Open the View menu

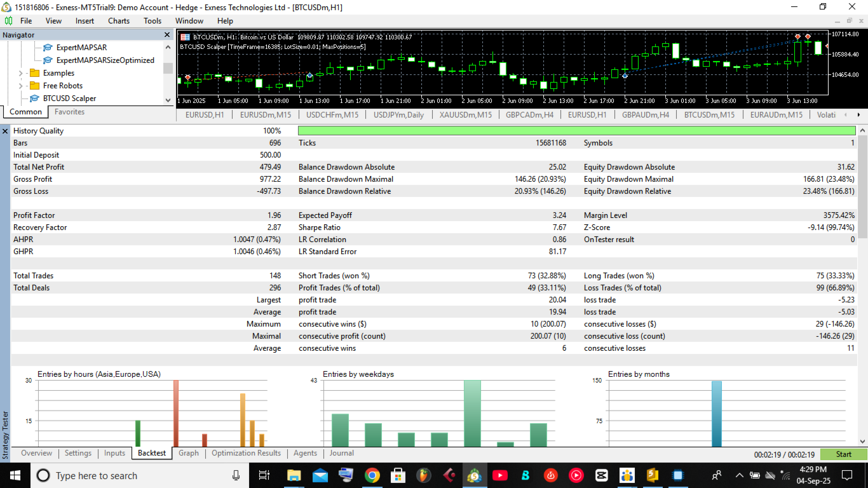53,21
